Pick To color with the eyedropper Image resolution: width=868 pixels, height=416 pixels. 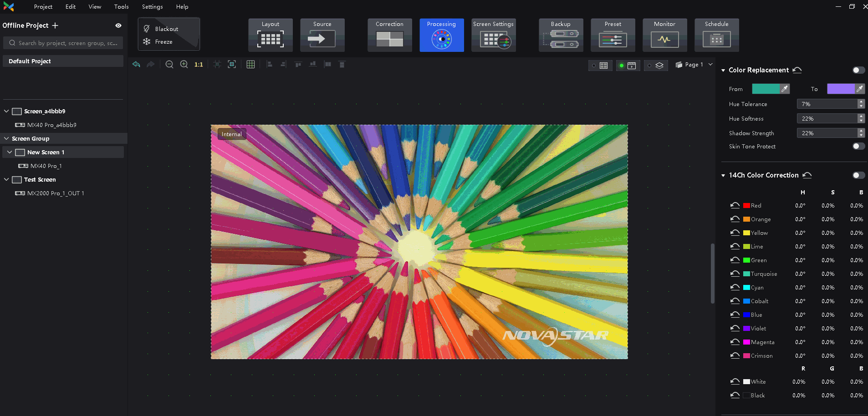(x=860, y=89)
